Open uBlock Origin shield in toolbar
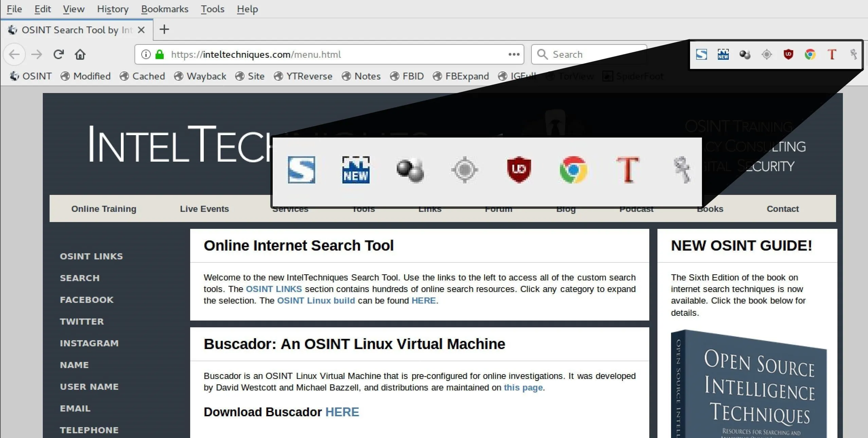 coord(788,54)
